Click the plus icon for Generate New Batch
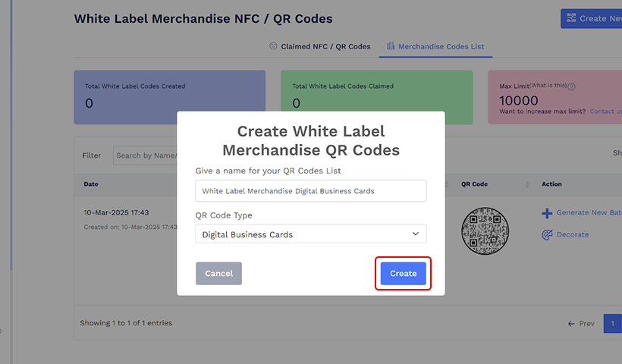Screen dimensions: 622x364 click(547, 213)
